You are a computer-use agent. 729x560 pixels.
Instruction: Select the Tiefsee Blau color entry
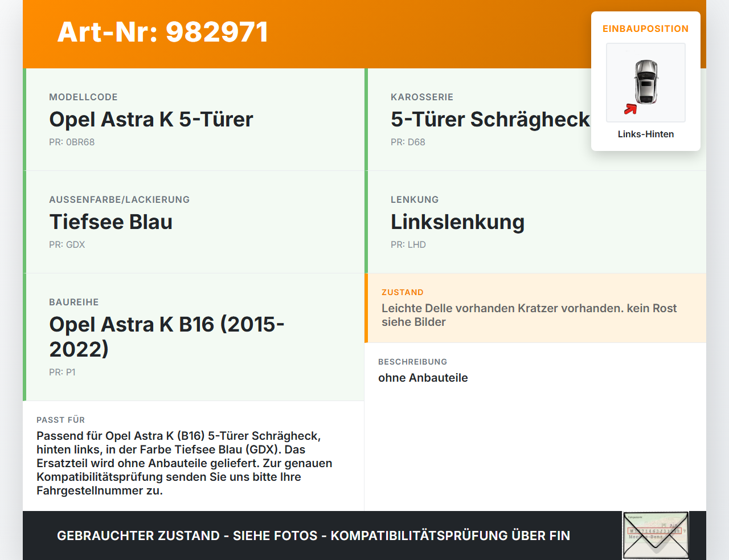point(111,222)
